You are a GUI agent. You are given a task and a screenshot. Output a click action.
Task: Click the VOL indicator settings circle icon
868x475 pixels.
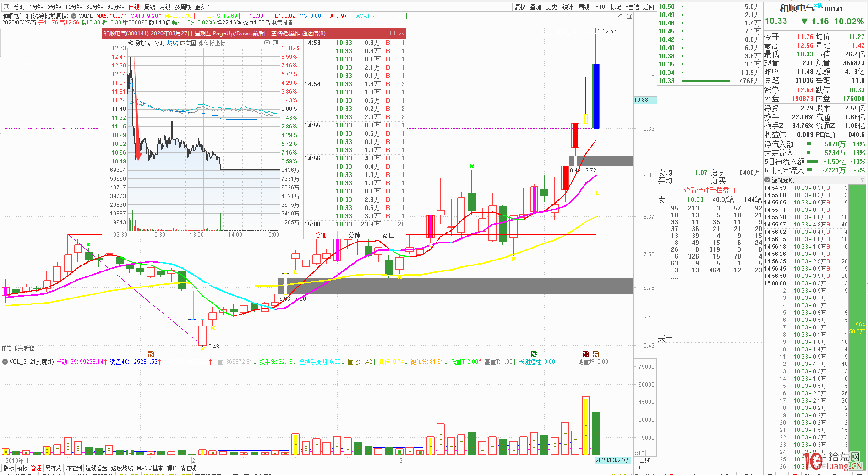(5, 362)
